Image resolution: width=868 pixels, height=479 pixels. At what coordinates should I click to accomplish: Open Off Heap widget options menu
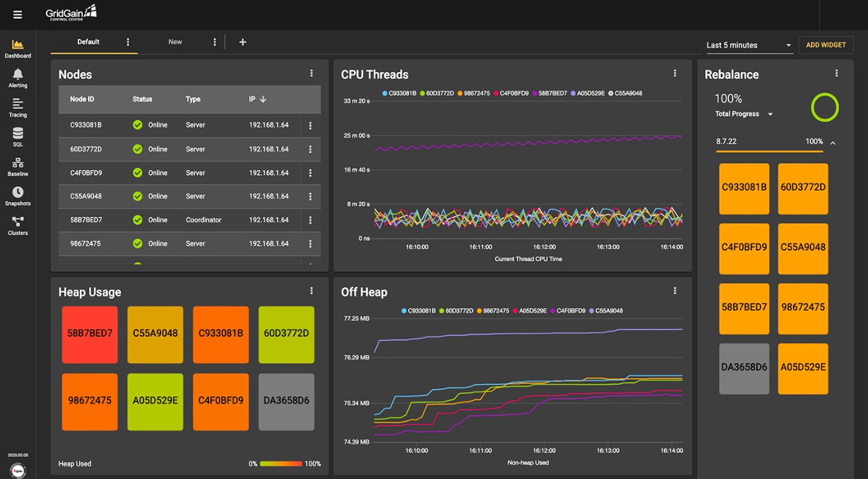coord(675,292)
